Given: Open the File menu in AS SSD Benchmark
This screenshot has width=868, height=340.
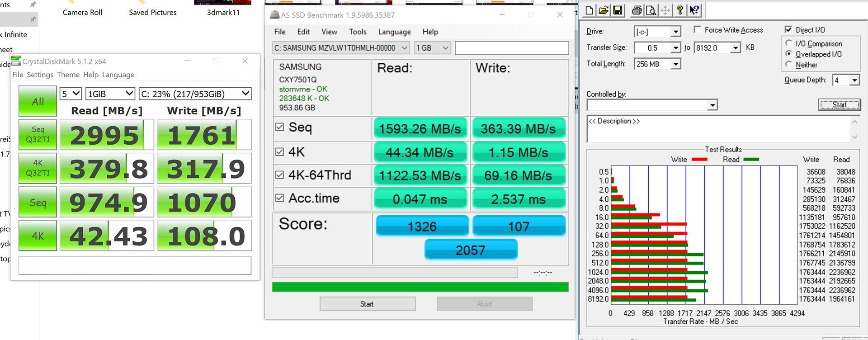Looking at the screenshot, I should [280, 32].
